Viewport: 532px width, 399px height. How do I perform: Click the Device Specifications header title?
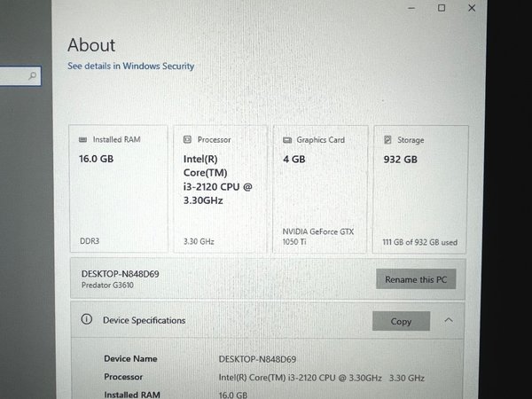click(x=144, y=320)
